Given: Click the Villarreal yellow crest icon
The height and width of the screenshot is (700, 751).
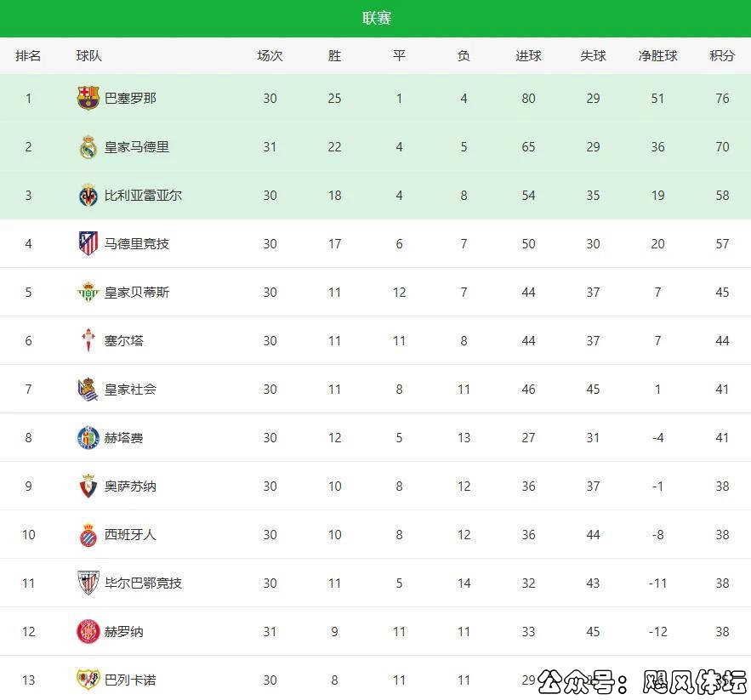Looking at the screenshot, I should [88, 196].
